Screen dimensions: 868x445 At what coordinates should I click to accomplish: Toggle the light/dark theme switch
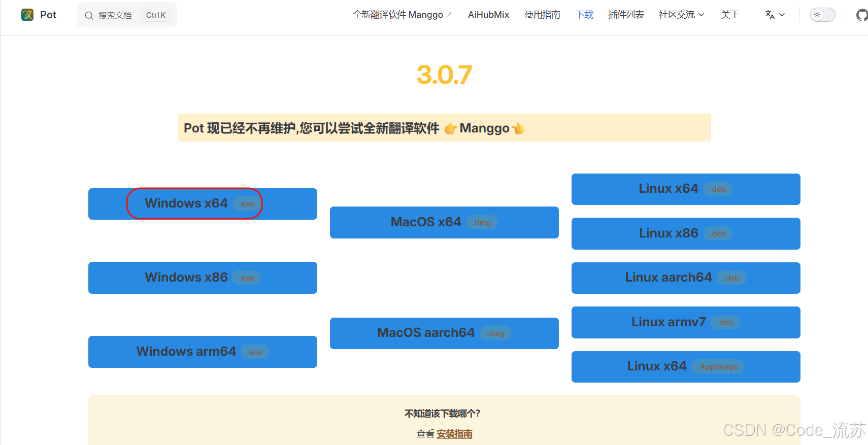coord(822,15)
